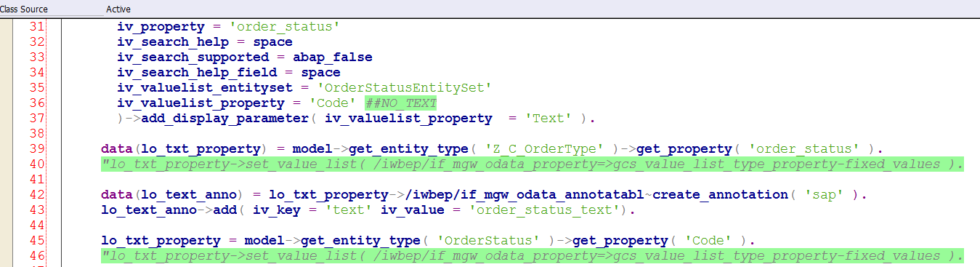980x267 pixels.
Task: Click iv_valuelist_property on line 36
Action: 201,103
